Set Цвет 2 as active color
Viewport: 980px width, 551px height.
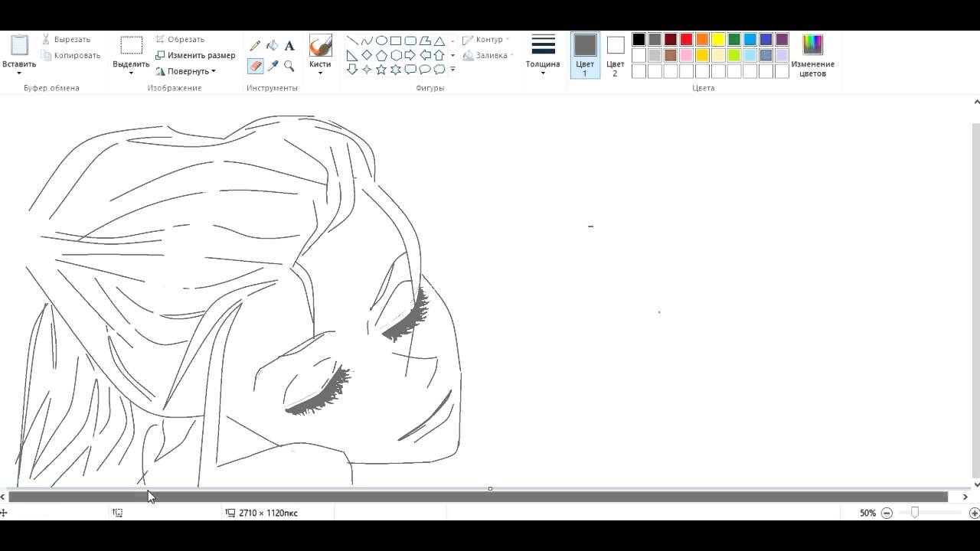616,54
